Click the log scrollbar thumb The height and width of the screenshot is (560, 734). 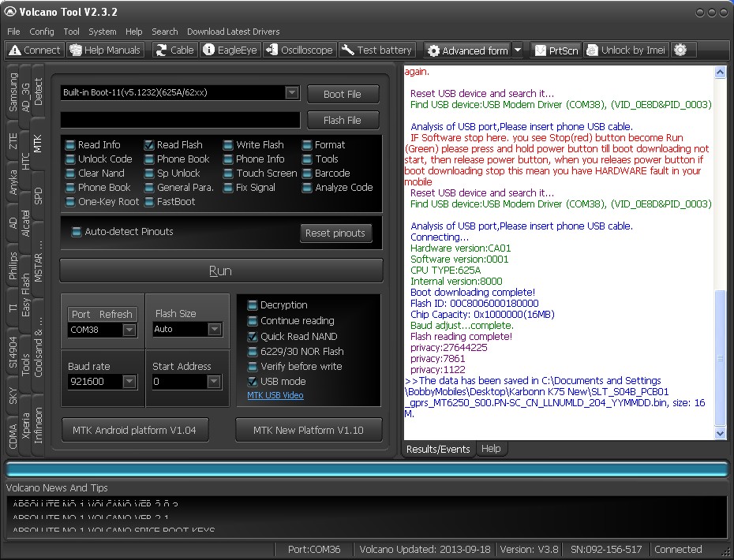(720, 358)
